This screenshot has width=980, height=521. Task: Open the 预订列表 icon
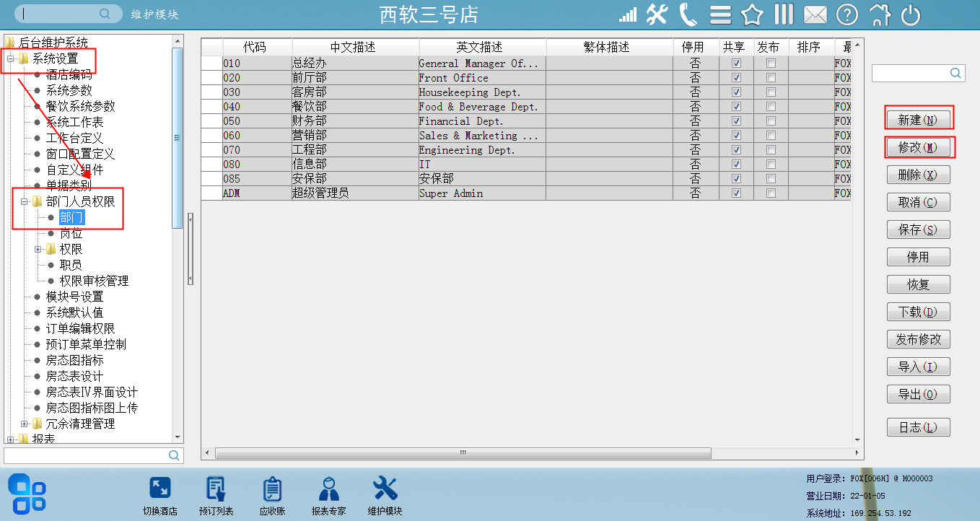coord(216,489)
